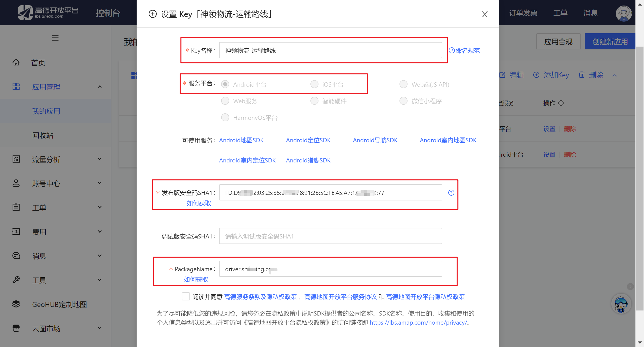Click the page vertical scrollbar

(639, 176)
